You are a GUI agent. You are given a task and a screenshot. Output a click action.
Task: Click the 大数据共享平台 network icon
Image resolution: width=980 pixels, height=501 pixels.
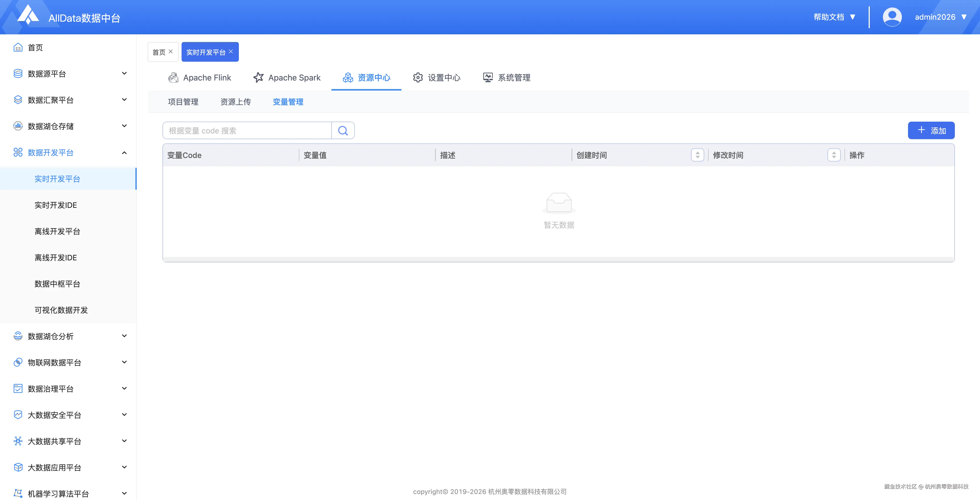click(x=18, y=441)
